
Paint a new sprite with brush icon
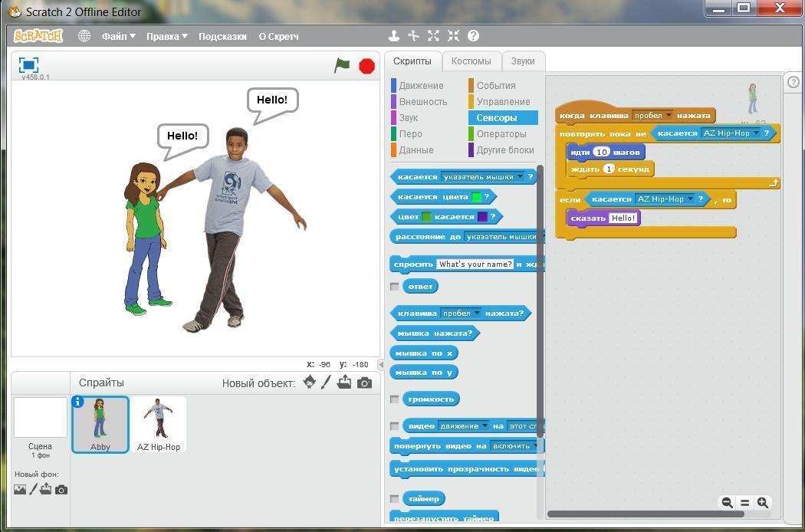pos(326,383)
